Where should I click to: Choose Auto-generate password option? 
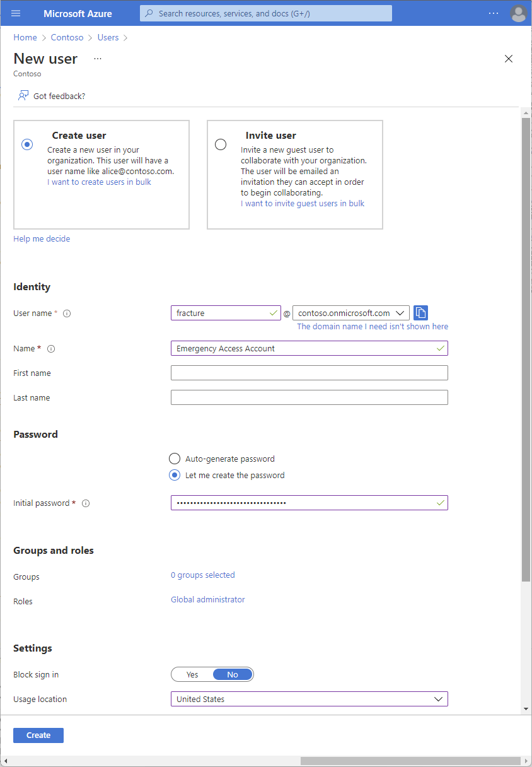[x=175, y=459]
